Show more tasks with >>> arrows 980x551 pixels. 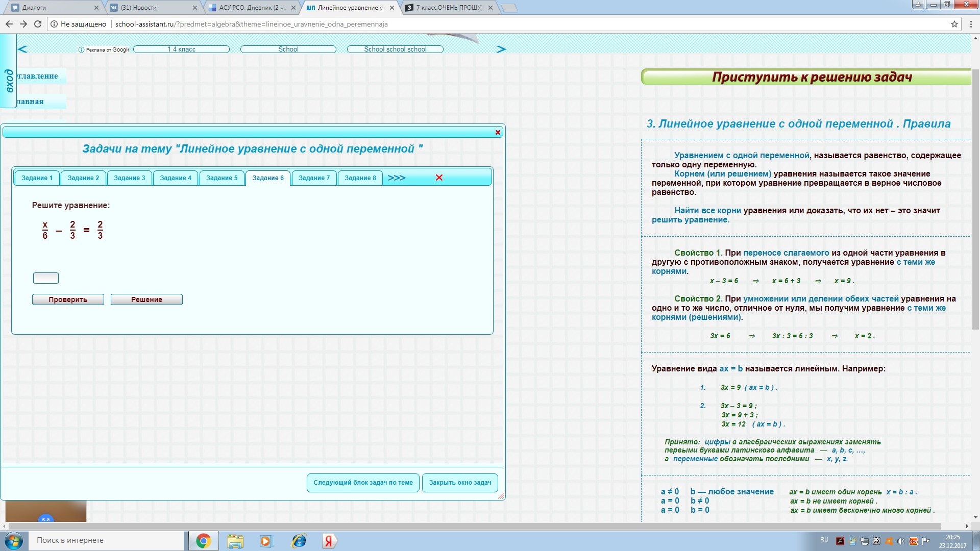pos(396,178)
